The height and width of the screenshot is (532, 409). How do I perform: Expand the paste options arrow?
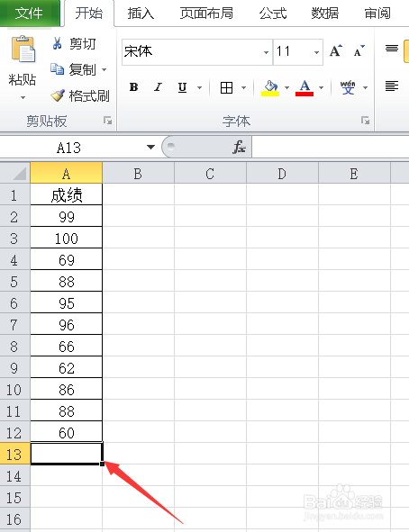point(23,98)
